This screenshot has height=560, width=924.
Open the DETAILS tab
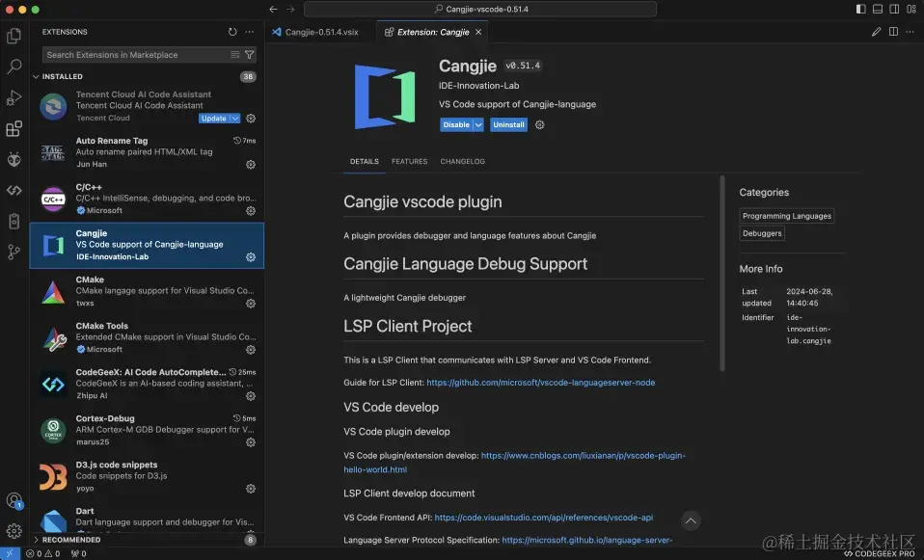pos(365,161)
